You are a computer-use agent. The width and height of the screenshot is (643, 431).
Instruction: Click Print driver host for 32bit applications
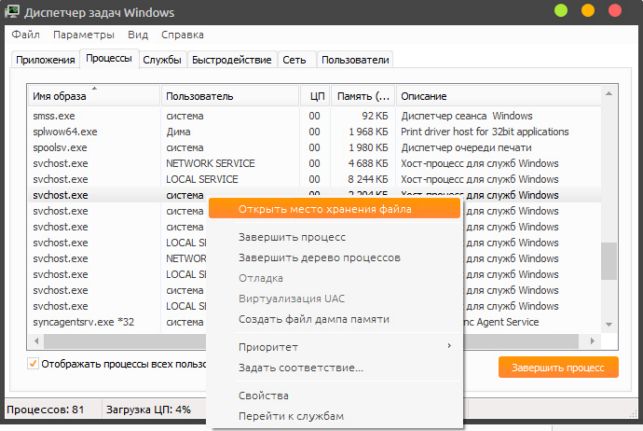click(x=485, y=132)
